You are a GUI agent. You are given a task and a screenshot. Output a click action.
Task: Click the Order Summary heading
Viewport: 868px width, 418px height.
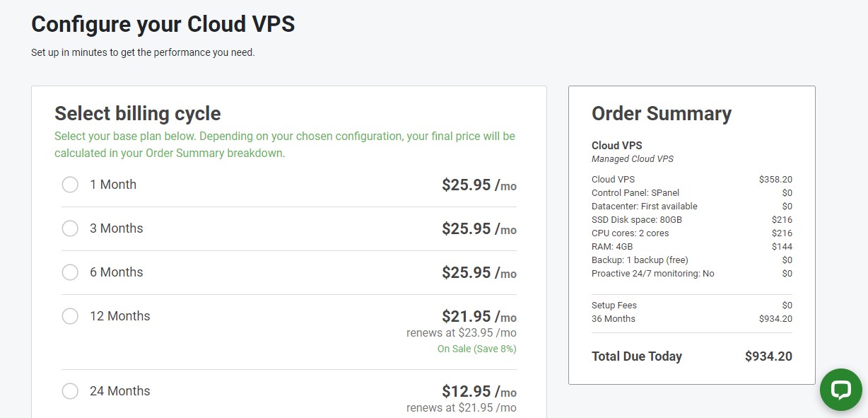coord(661,114)
